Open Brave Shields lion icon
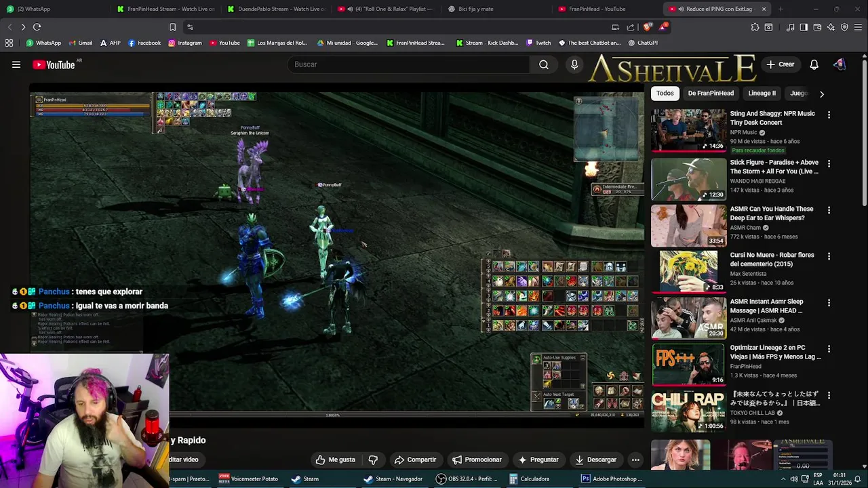The width and height of the screenshot is (868, 488). (647, 27)
